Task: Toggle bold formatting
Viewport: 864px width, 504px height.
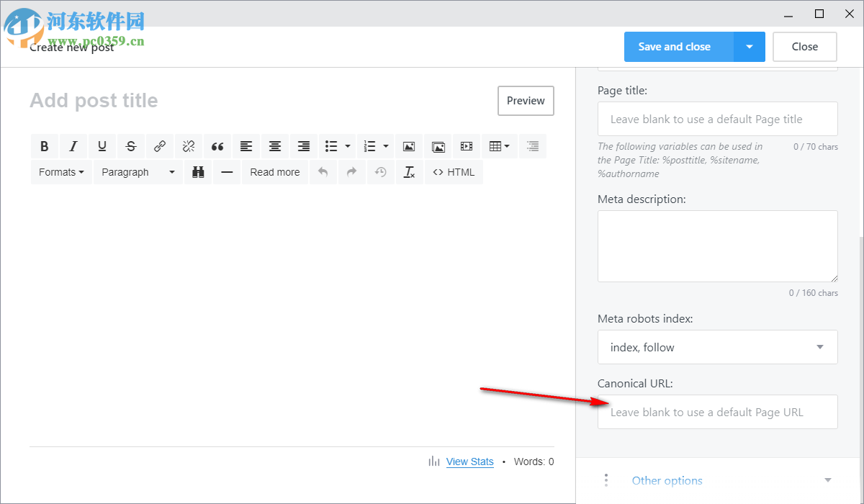Action: [x=45, y=146]
